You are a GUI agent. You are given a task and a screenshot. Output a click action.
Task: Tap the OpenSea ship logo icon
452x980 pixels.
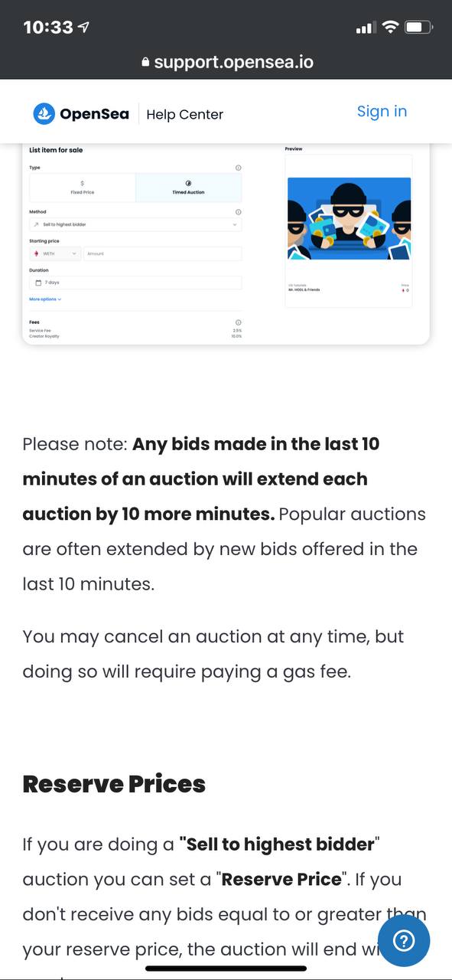[44, 114]
